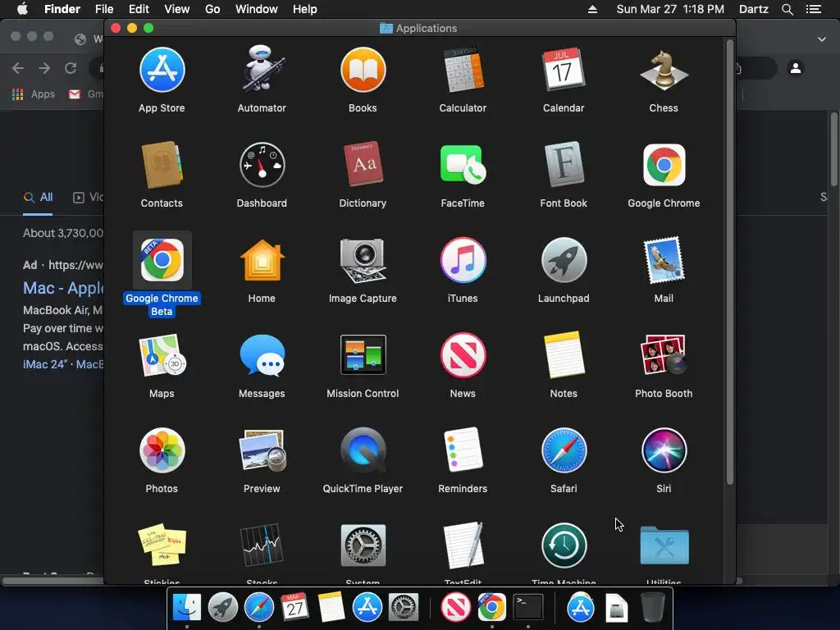Open the 'Mac - Apple' ad link
840x630 pixels.
[x=63, y=288]
